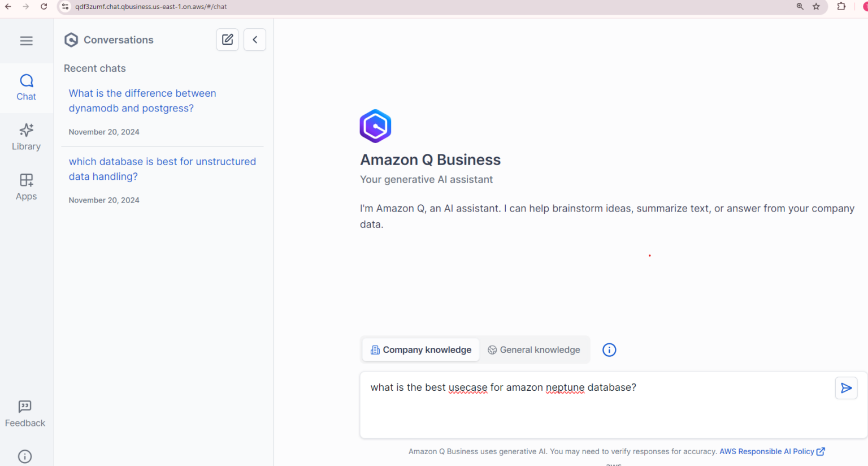Toggle the bookmark star in address bar
The width and height of the screenshot is (868, 466).
coord(815,6)
